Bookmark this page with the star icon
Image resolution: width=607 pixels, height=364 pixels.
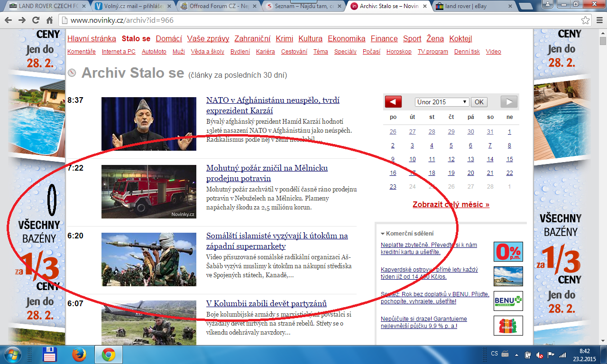click(586, 20)
